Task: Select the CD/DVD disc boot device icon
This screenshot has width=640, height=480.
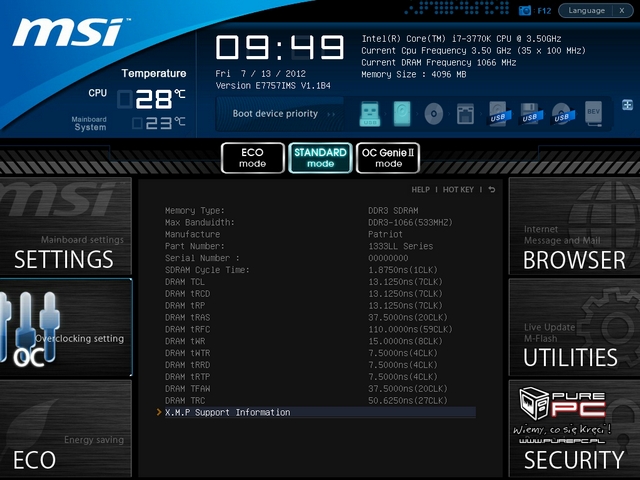Action: click(x=433, y=113)
